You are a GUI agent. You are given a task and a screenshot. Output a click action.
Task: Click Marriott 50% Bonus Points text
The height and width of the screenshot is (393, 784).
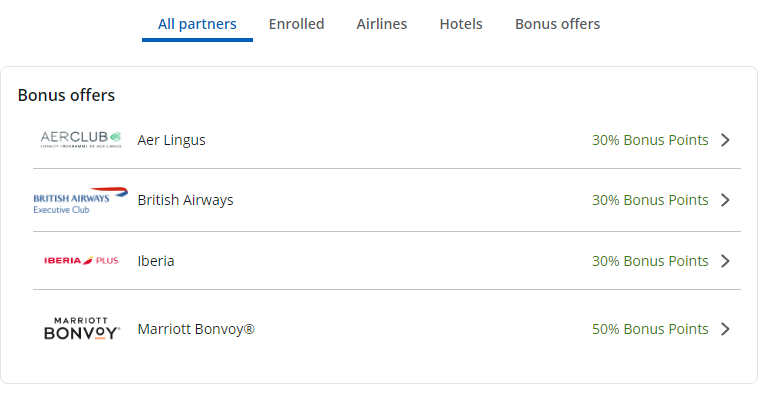(650, 329)
